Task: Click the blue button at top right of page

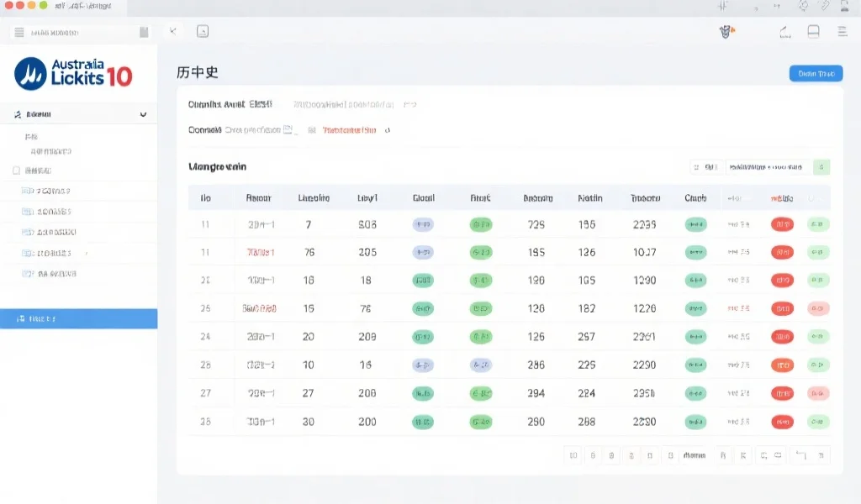Action: (x=815, y=74)
